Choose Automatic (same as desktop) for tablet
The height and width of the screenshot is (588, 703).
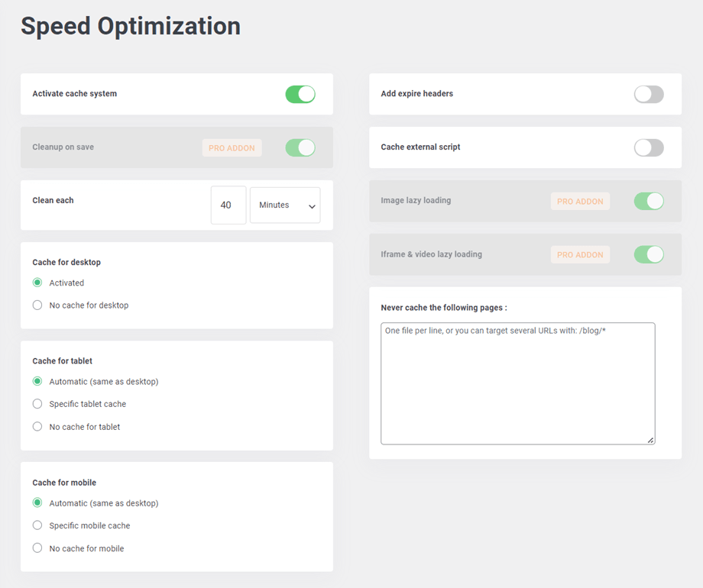pyautogui.click(x=37, y=381)
